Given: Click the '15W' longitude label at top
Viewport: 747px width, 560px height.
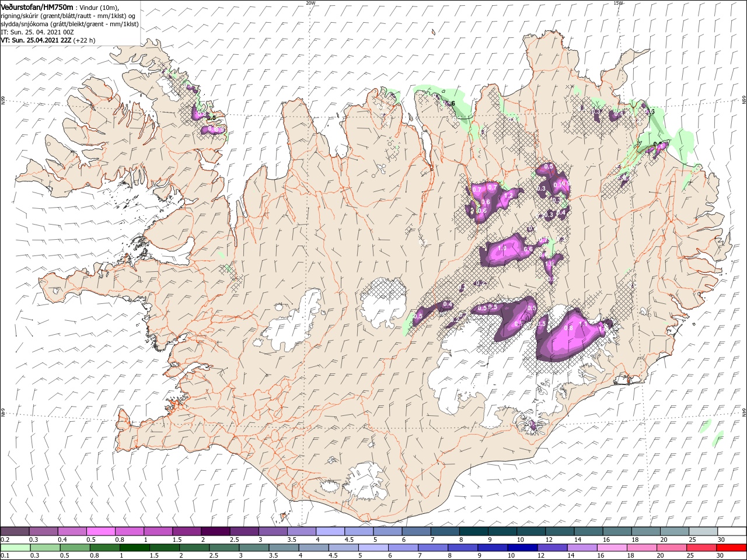Looking at the screenshot, I should coord(618,2).
